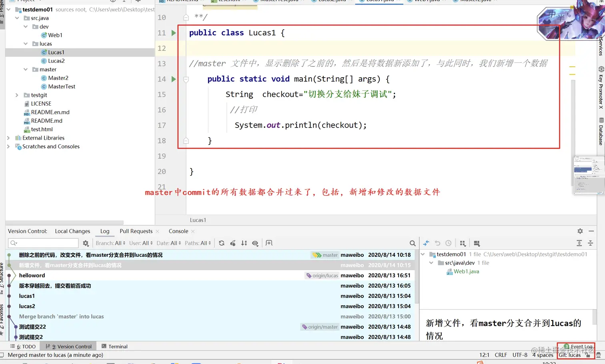Screen dimensions: 605x364
Task: Click the commit message pane scrollbar
Action: [x=594, y=317]
